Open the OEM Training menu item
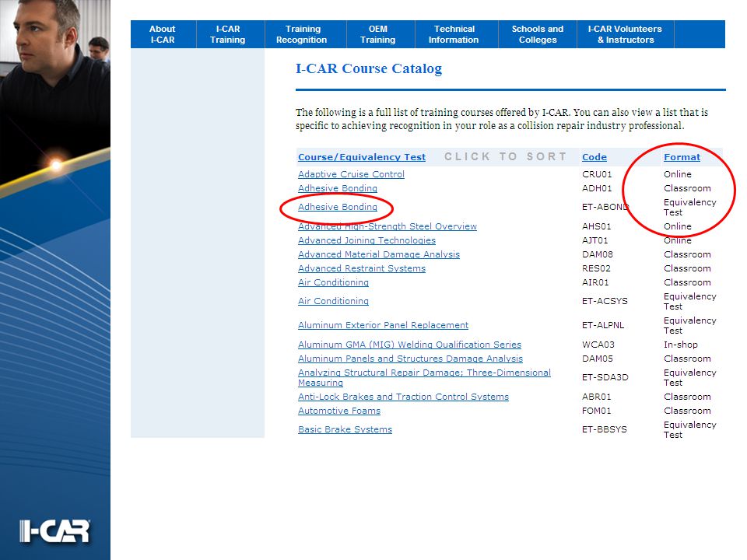 click(x=378, y=34)
